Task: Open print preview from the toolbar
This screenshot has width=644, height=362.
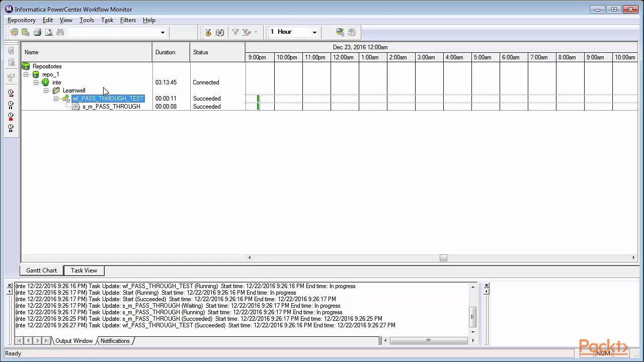Action: (49, 32)
